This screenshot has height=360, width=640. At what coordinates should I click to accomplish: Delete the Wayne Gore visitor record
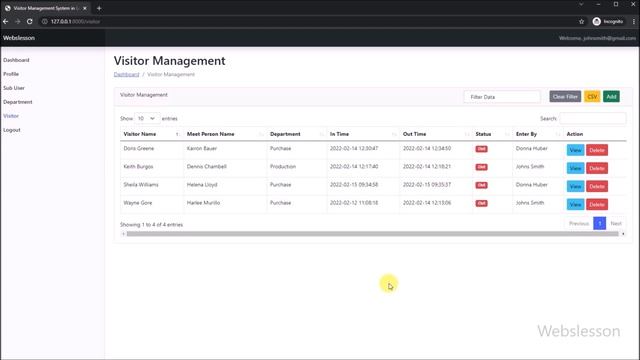click(x=597, y=204)
